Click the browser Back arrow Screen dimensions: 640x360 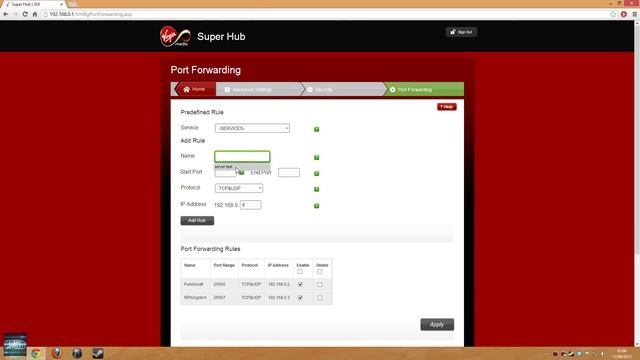coord(5,14)
